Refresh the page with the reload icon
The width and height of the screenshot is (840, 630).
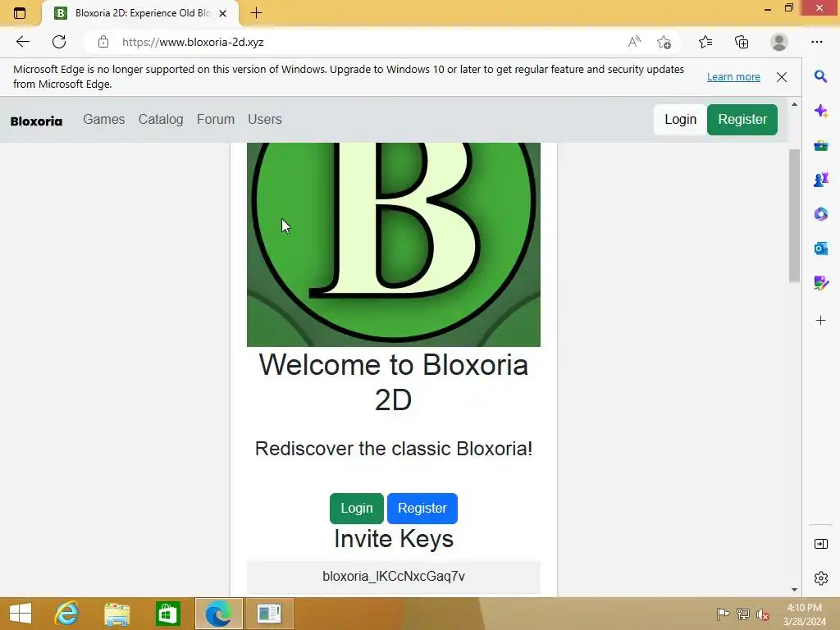tap(59, 42)
